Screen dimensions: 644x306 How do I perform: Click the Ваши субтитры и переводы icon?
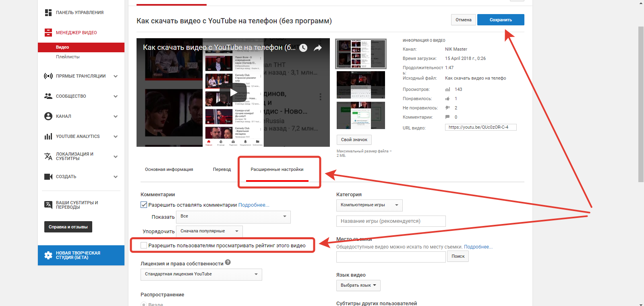click(x=48, y=205)
